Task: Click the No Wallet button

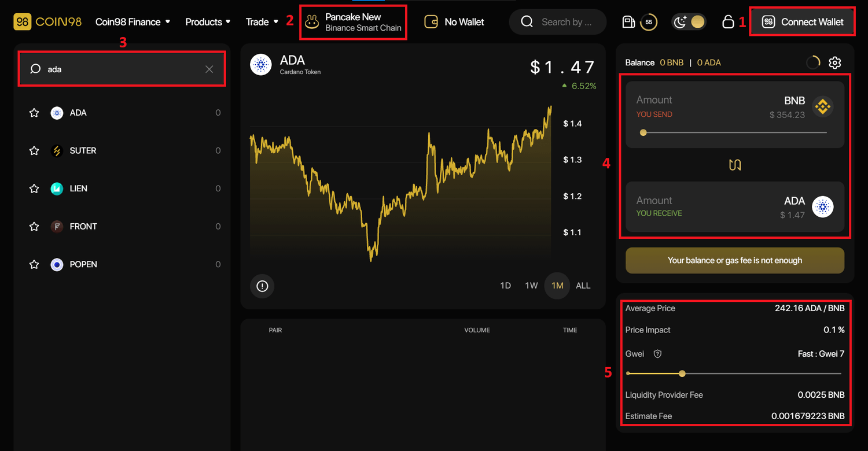Action: (x=454, y=22)
